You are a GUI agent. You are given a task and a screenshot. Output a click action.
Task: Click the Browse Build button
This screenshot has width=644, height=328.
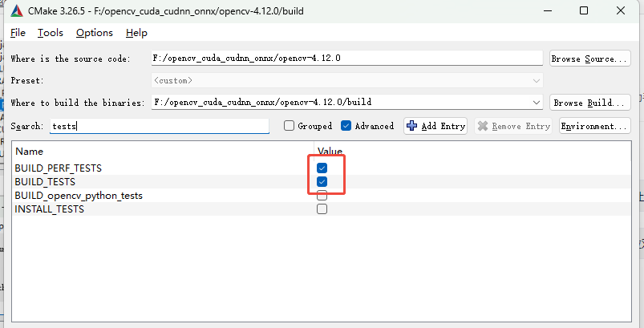[x=589, y=103]
